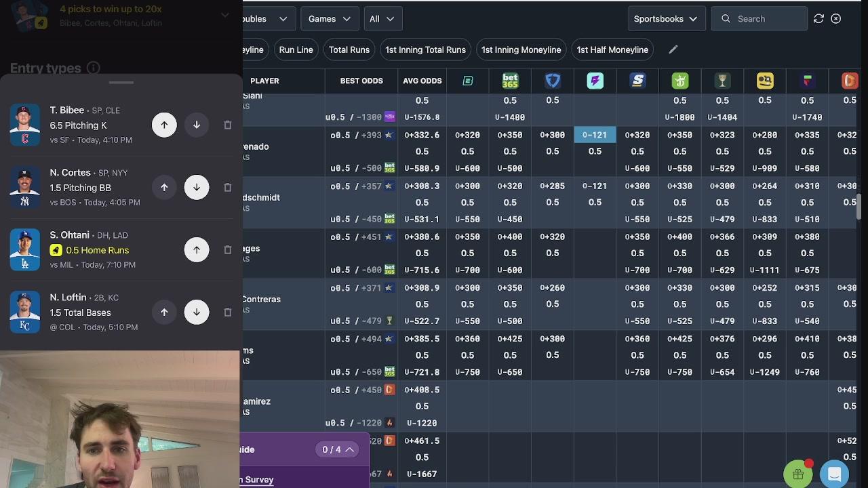The image size is (868, 488).
Task: Select the Run Line market tab
Action: point(296,49)
